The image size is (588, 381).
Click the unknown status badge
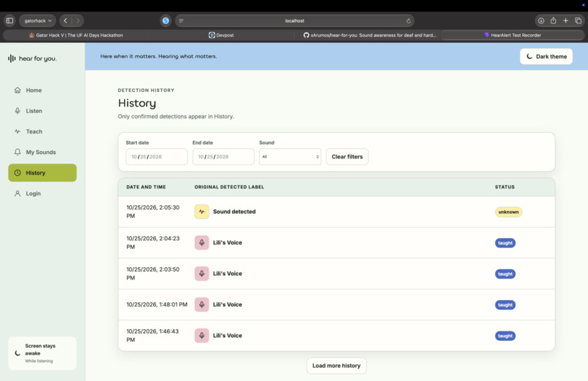tap(508, 212)
